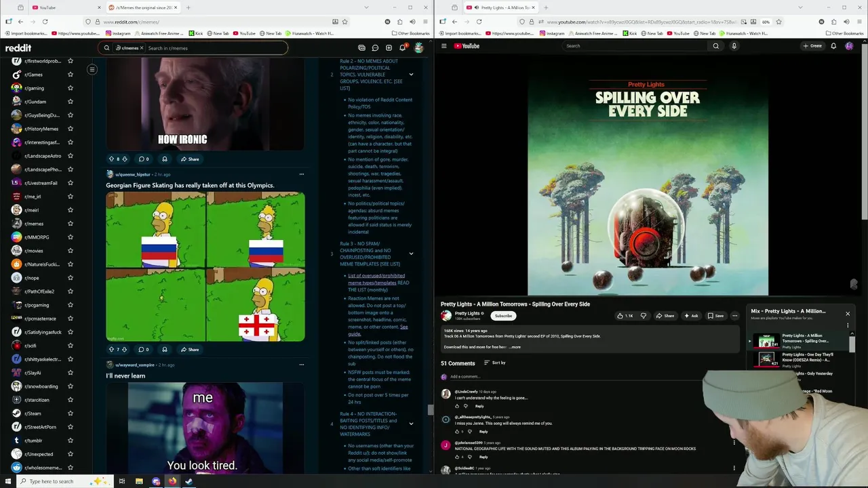Toggle favorite star for r/movies

[71, 251]
